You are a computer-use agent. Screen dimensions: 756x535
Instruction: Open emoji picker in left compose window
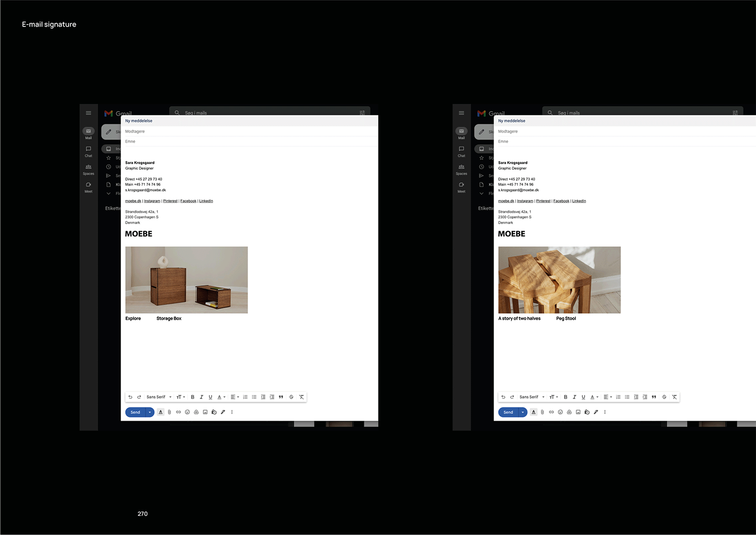pyautogui.click(x=187, y=412)
